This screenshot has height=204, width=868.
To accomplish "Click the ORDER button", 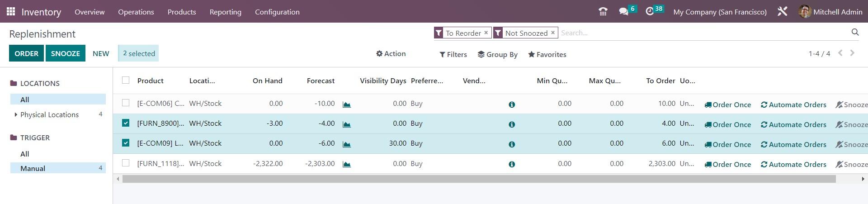I will 26,53.
